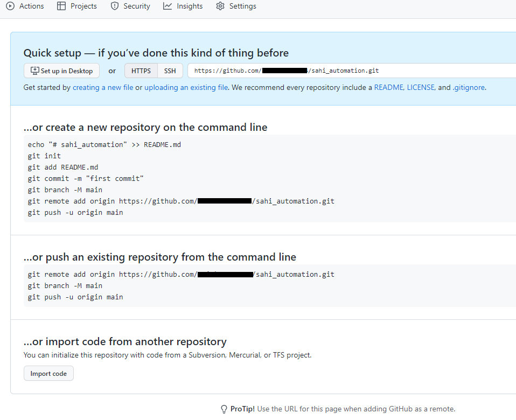Click the ProTip lightbulb icon
This screenshot has height=420, width=516.
224,409
